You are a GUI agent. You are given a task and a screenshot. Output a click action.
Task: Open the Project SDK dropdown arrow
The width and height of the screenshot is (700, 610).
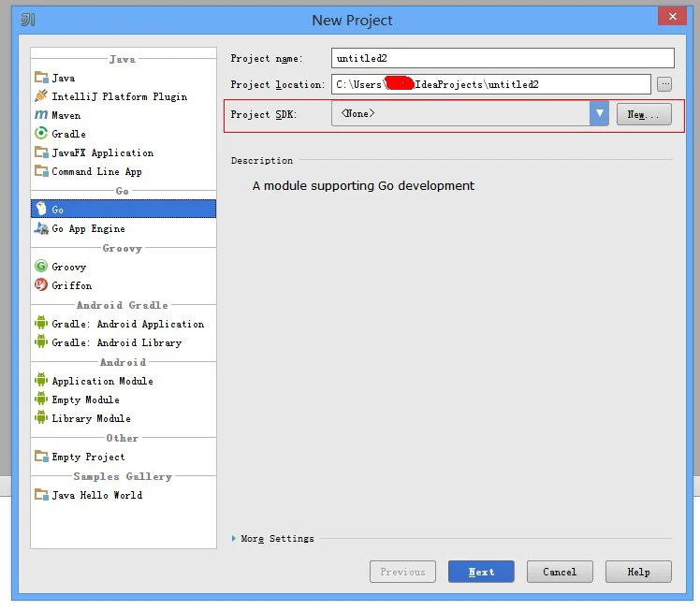(599, 114)
